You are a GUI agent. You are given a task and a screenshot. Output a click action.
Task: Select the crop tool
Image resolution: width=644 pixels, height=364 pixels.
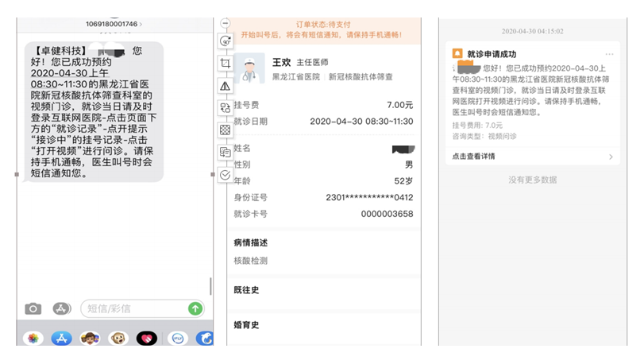point(225,64)
